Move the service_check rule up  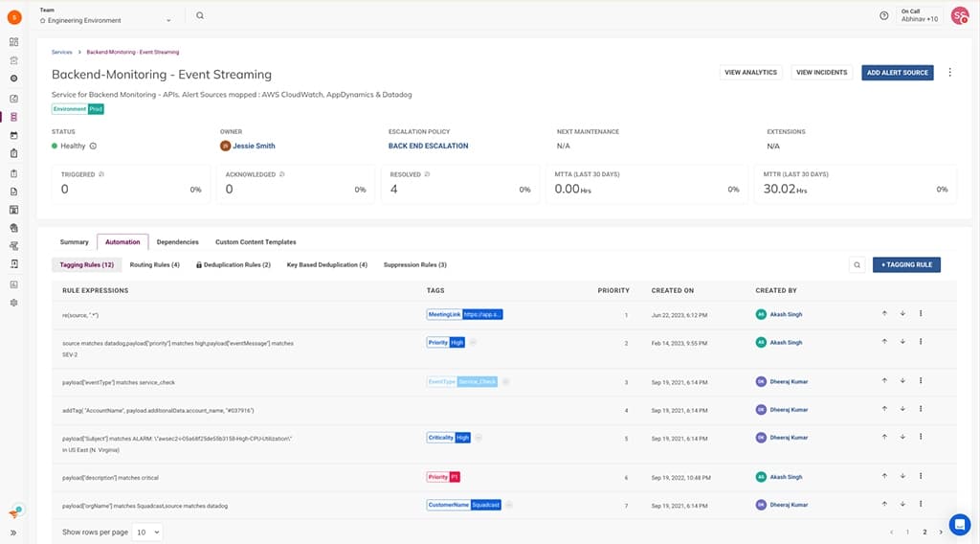(x=884, y=381)
